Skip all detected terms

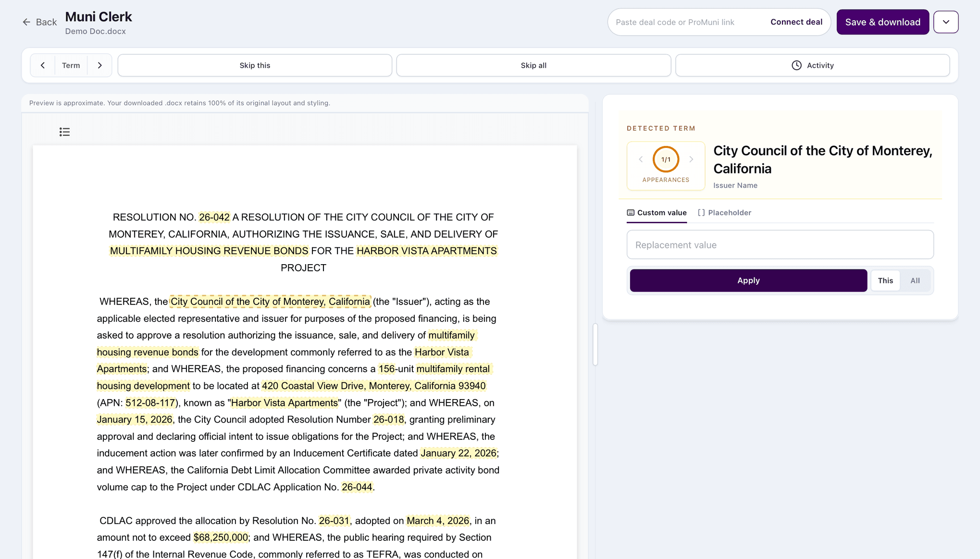(x=533, y=65)
